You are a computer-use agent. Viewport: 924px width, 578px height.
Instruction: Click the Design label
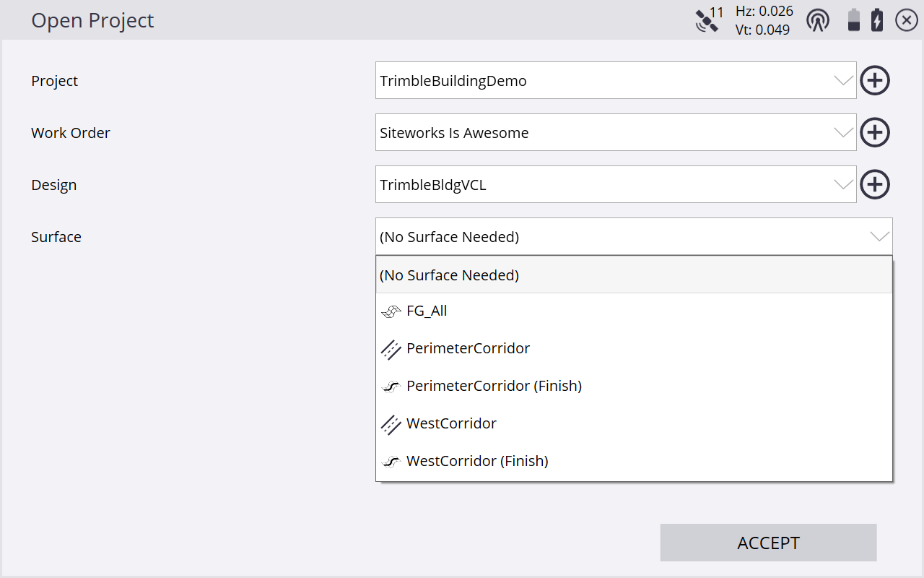tap(53, 185)
